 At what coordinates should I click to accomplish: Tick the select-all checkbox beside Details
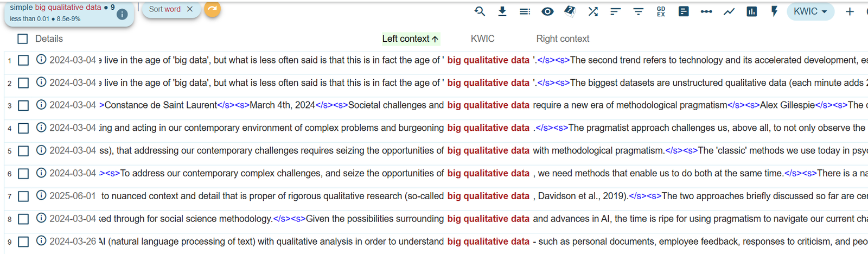click(22, 39)
